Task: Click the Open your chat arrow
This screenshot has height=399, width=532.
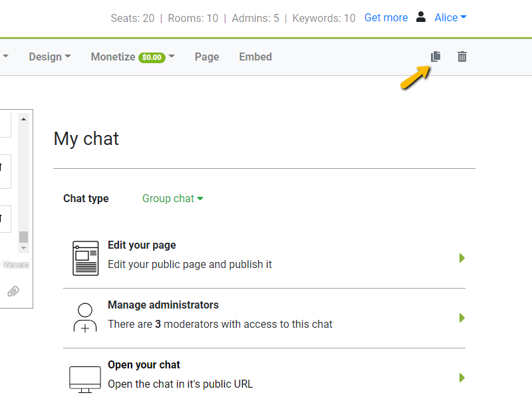Action: click(462, 378)
